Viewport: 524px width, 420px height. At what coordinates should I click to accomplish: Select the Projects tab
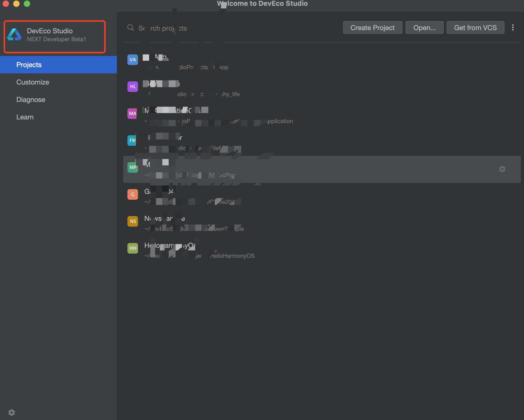pyautogui.click(x=29, y=65)
